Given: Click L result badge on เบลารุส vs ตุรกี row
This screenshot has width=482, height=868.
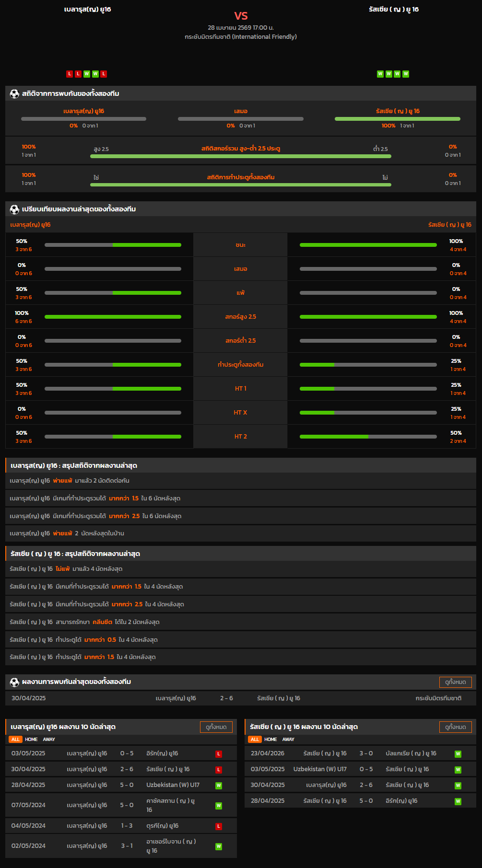Looking at the screenshot, I should click(219, 826).
